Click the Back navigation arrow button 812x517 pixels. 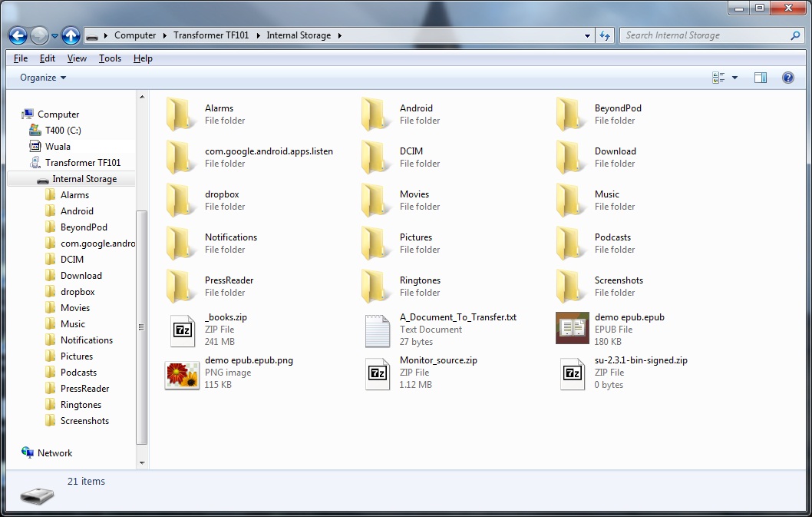[x=18, y=35]
